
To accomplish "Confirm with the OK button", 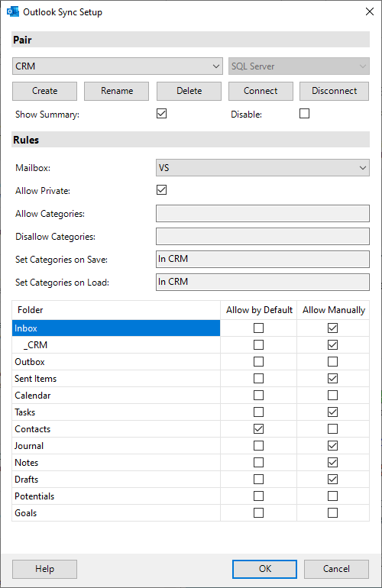I will pyautogui.click(x=264, y=569).
